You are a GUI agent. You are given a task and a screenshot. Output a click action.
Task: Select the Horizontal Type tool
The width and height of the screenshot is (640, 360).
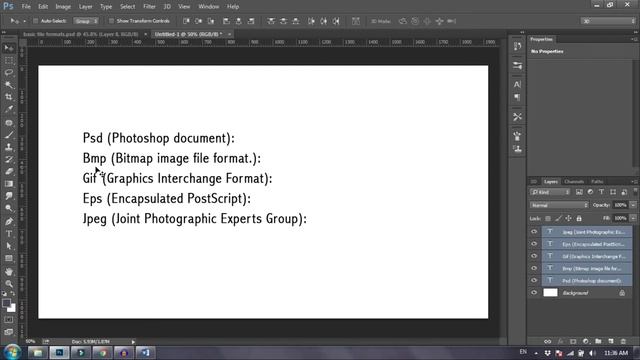pyautogui.click(x=9, y=234)
